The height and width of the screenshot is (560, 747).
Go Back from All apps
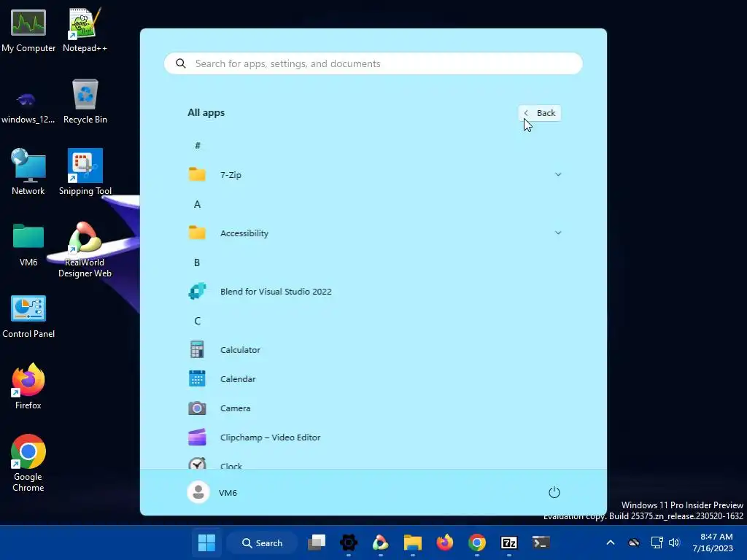tap(540, 113)
